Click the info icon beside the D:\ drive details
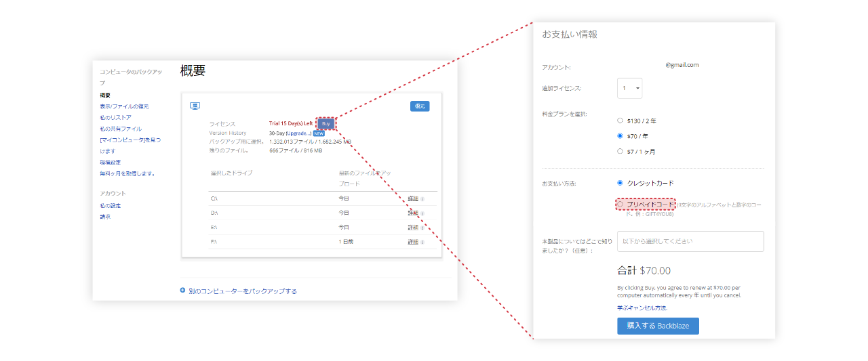 pyautogui.click(x=422, y=213)
